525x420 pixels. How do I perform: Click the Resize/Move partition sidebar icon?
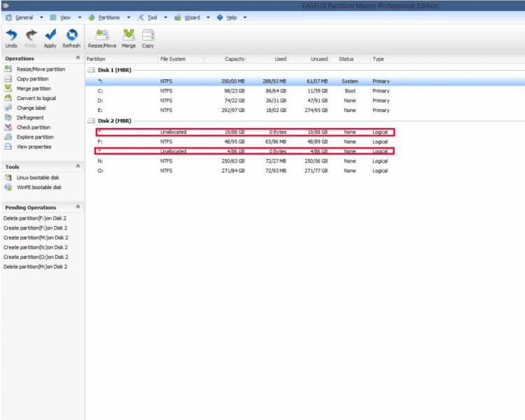pos(8,69)
